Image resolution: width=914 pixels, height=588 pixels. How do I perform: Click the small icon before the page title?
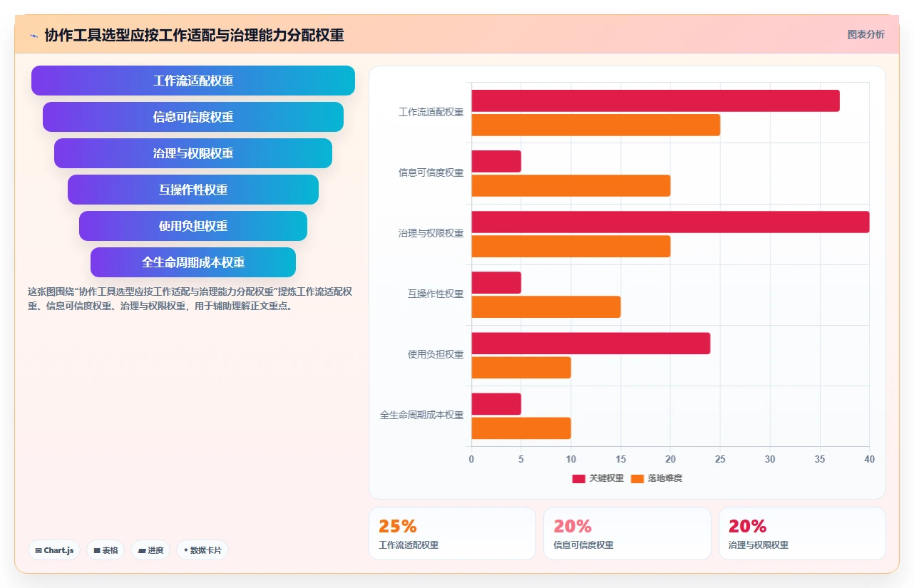click(x=34, y=35)
